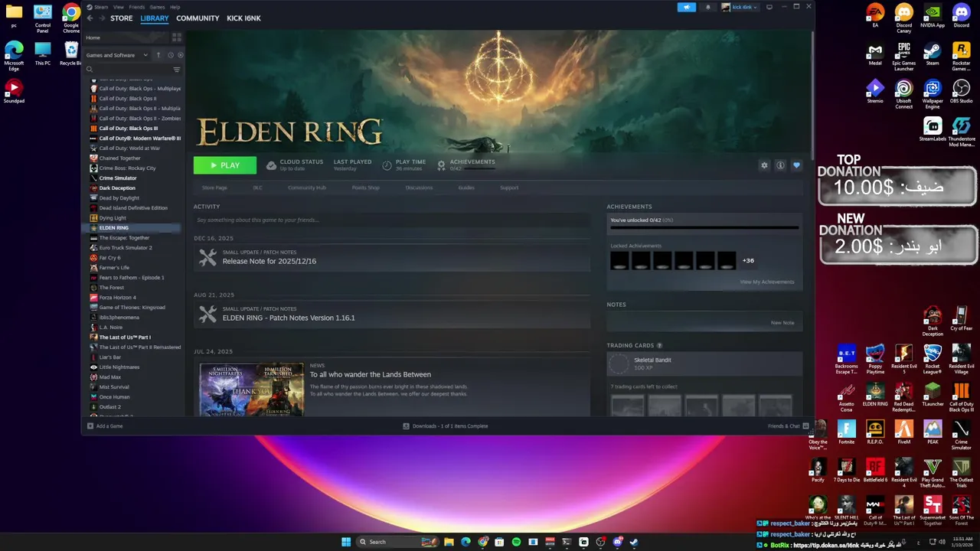The width and height of the screenshot is (980, 551).
Task: Launch the NVIDIA App shortcut
Action: coord(933,15)
